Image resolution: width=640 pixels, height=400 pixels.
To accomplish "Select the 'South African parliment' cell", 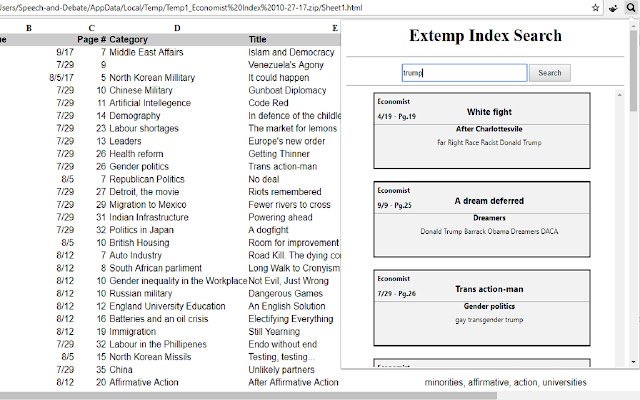I will point(156,268).
